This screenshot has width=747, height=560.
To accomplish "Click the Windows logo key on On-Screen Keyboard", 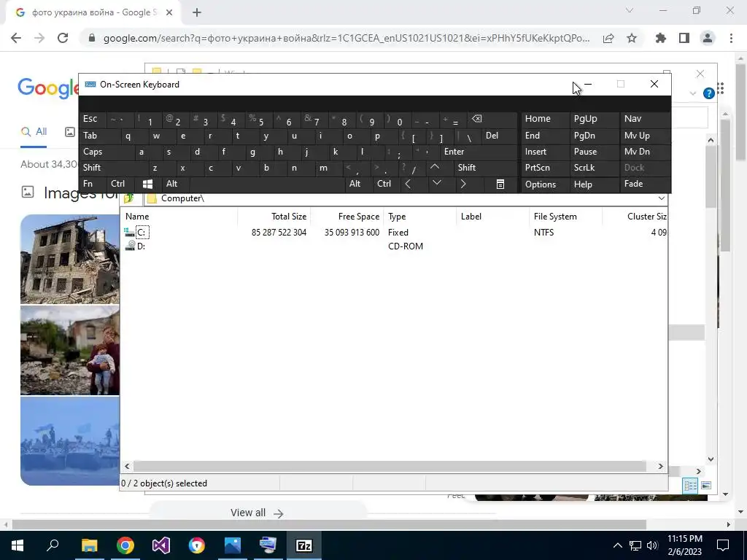I will [x=147, y=184].
